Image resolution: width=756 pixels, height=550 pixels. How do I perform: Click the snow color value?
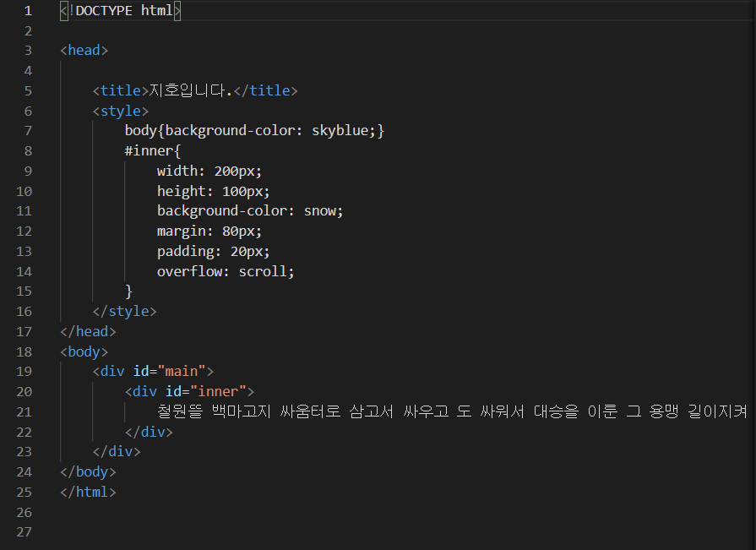[319, 211]
